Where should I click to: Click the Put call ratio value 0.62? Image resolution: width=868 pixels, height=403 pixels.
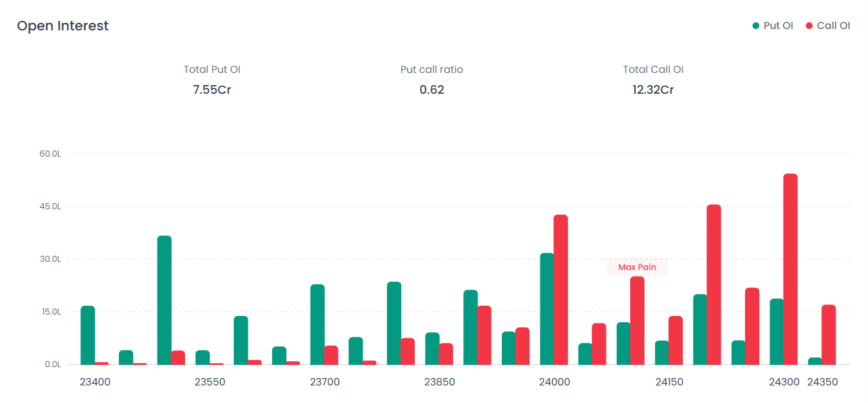(432, 89)
